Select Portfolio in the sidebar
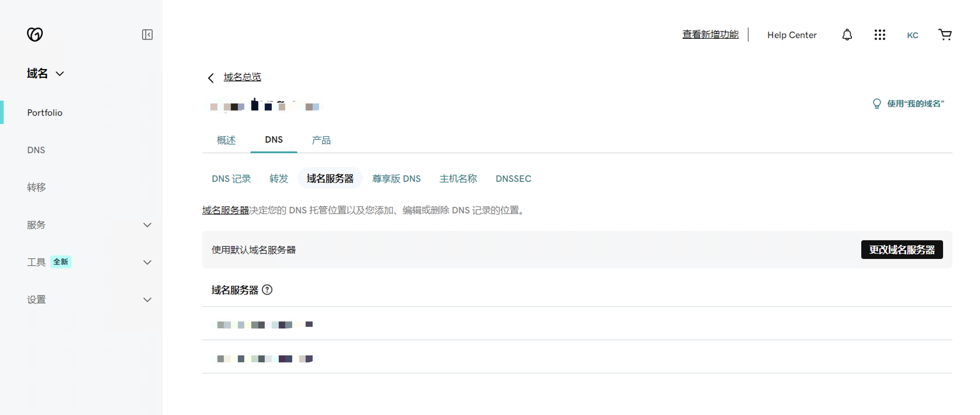 44,113
